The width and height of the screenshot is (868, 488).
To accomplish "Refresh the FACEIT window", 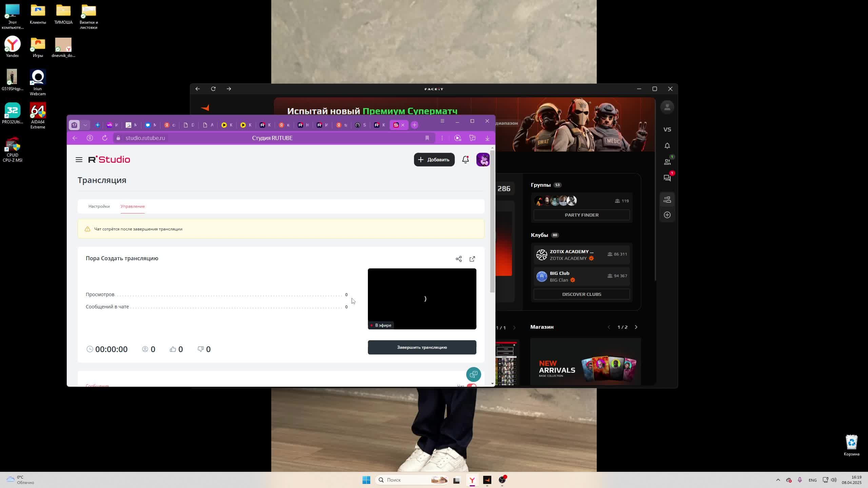I will [213, 89].
